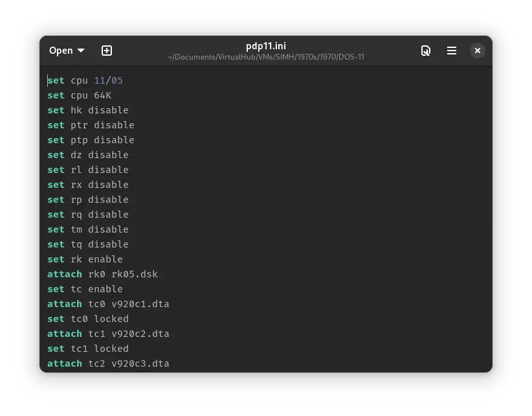Viewport: 532px width, 416px height.
Task: Click the filename 'rk05.dsk' in the attach line
Action: (137, 274)
